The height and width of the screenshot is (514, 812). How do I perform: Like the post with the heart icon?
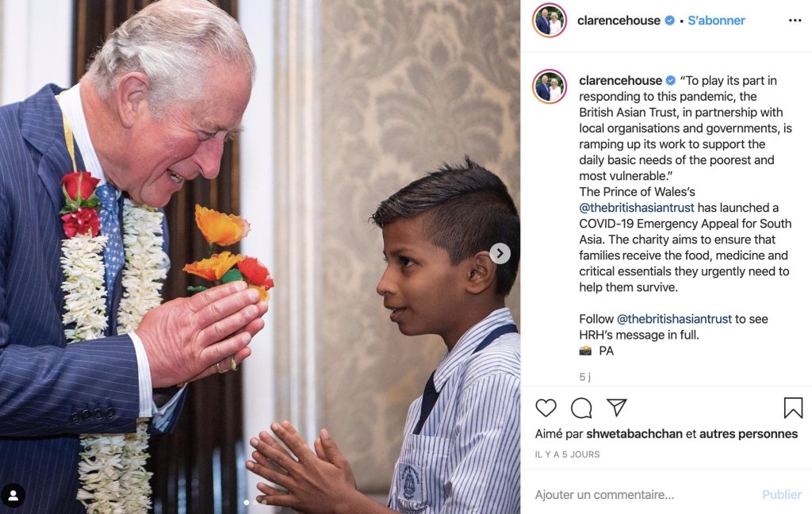tap(546, 408)
